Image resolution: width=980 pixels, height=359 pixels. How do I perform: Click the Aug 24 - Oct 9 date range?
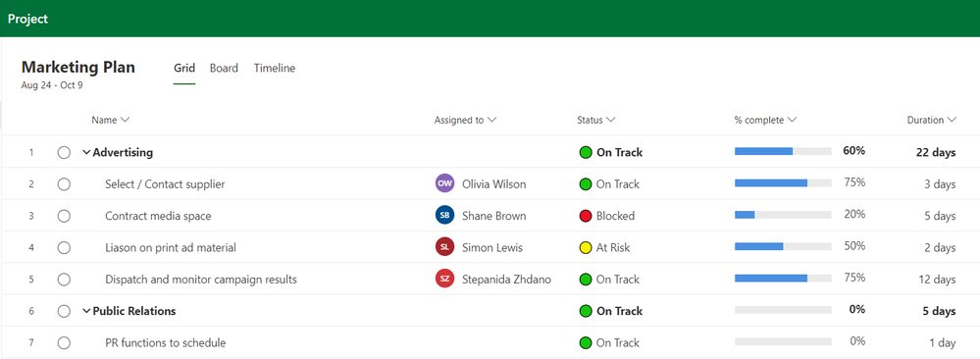point(52,85)
